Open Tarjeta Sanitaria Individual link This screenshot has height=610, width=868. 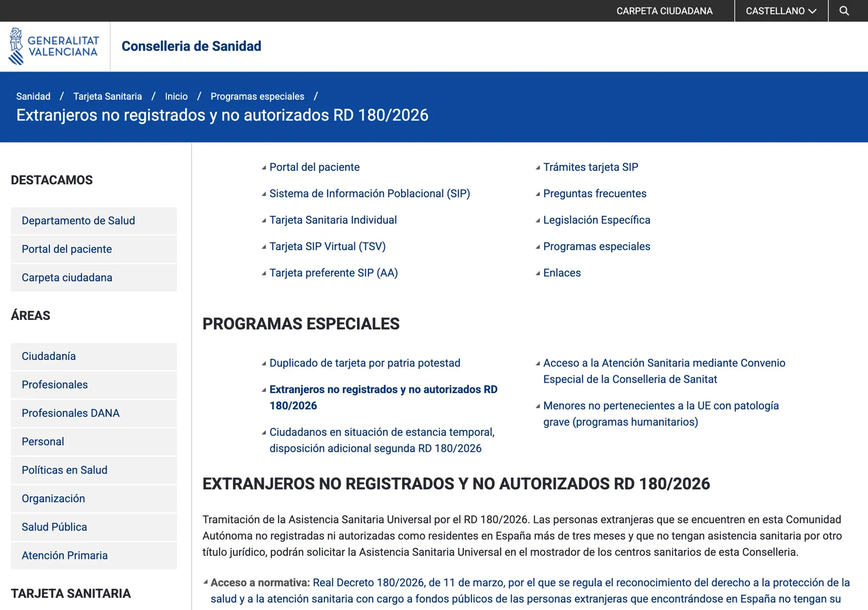coord(333,220)
